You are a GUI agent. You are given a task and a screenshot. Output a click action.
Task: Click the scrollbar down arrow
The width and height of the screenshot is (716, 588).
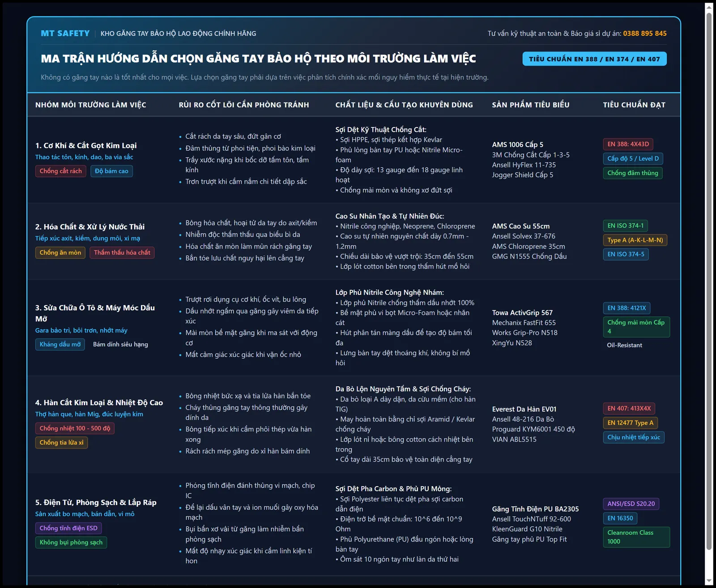point(709,581)
